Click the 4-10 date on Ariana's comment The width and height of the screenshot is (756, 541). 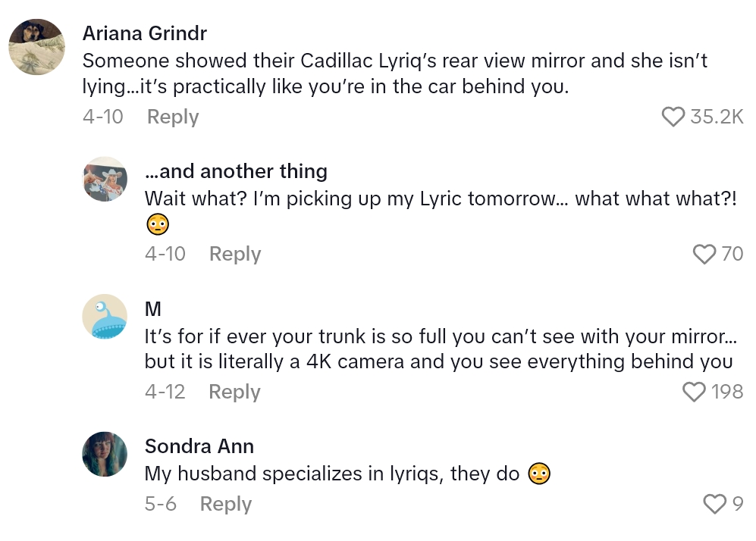103,117
